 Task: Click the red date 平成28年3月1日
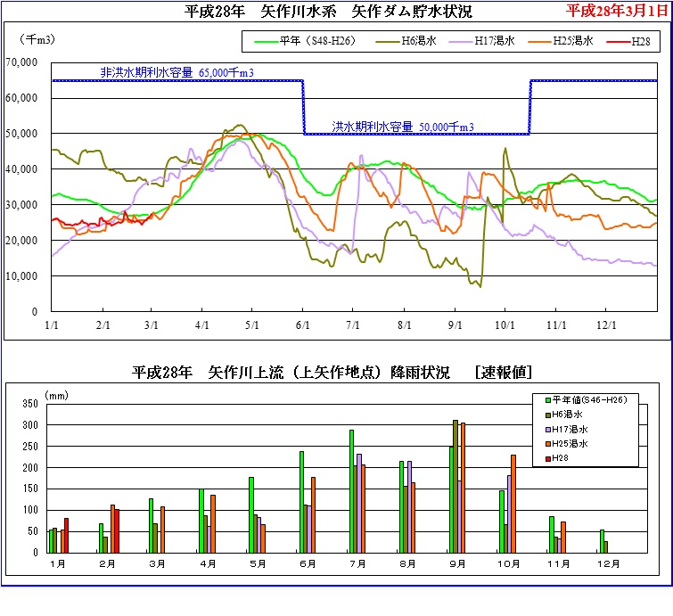click(617, 11)
